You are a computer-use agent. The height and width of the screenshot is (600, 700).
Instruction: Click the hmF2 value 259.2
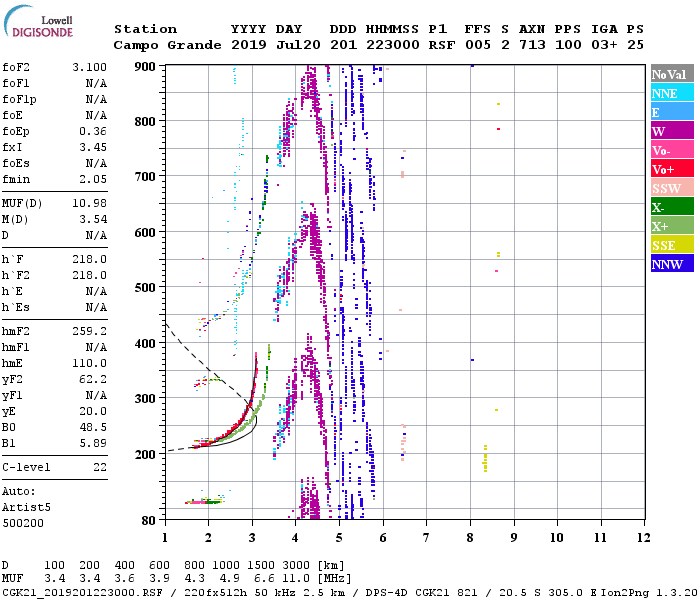(89, 331)
